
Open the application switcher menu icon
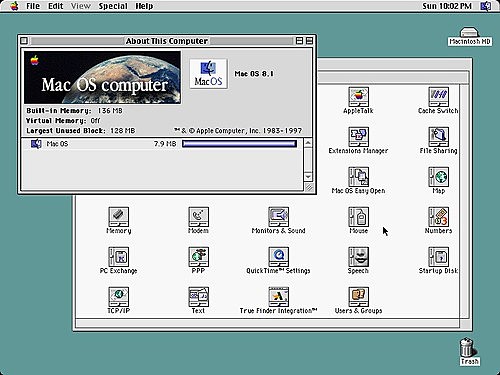[x=486, y=6]
